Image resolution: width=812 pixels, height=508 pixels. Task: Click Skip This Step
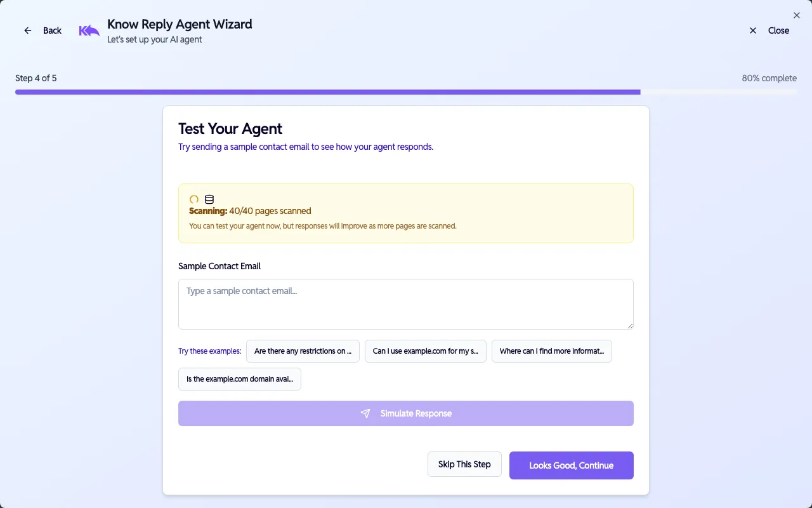click(x=464, y=464)
